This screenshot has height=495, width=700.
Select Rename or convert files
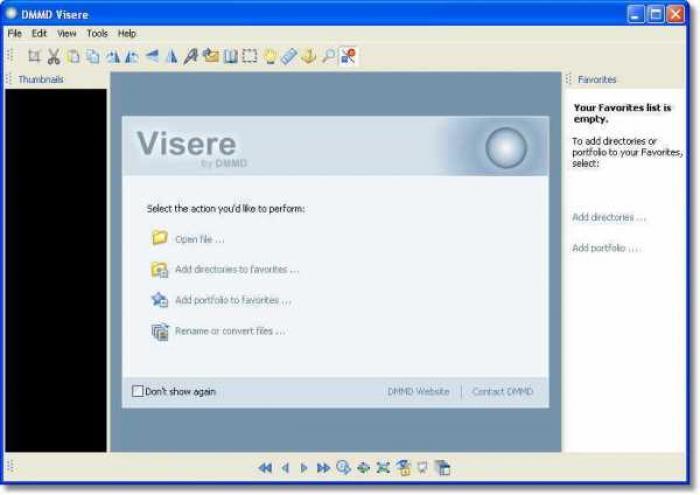pos(230,331)
